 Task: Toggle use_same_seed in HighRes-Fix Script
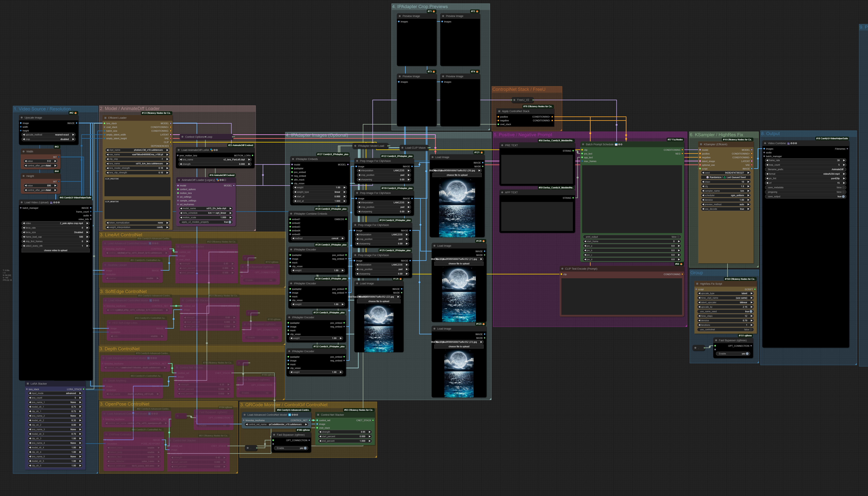coord(751,311)
